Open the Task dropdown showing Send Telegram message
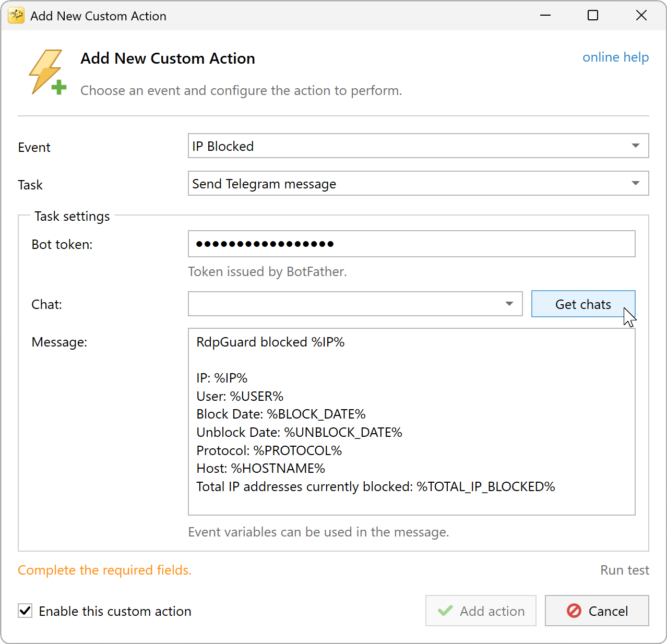 tap(418, 183)
